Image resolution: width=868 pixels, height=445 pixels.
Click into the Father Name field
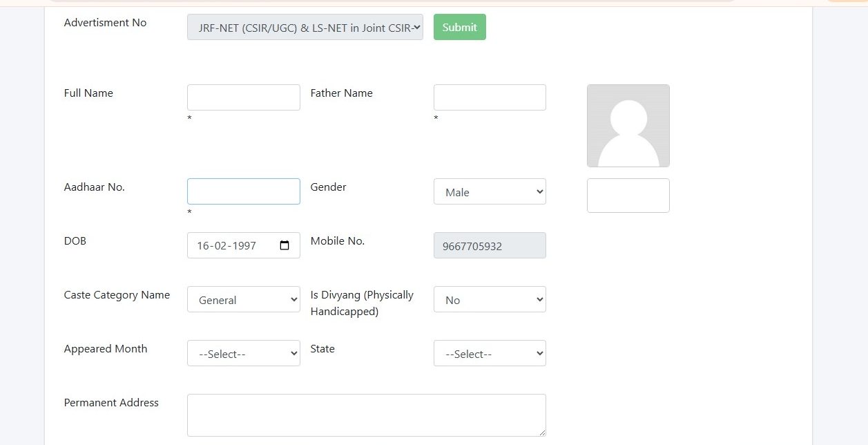pyautogui.click(x=490, y=97)
